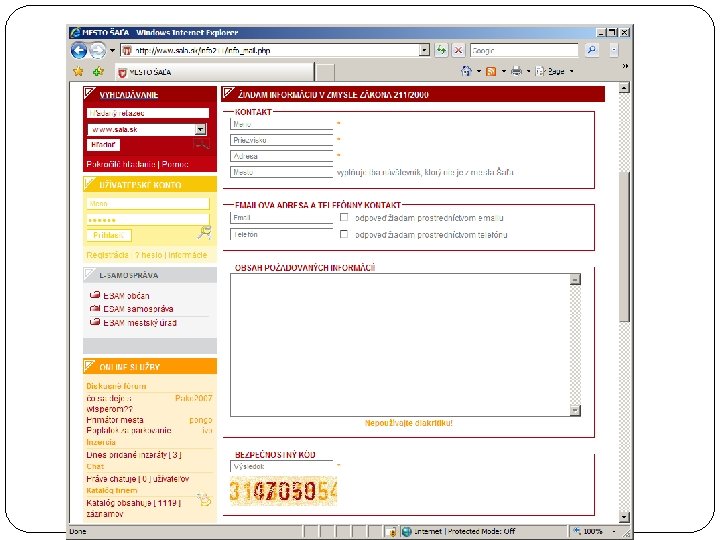Image resolution: width=720 pixels, height=540 pixels.
Task: Click the Adresa address field
Action: point(281,156)
